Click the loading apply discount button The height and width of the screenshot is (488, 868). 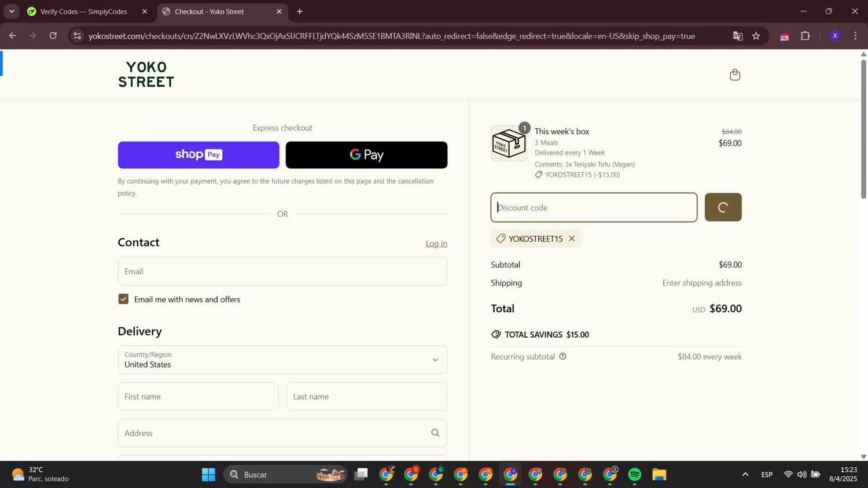point(723,208)
